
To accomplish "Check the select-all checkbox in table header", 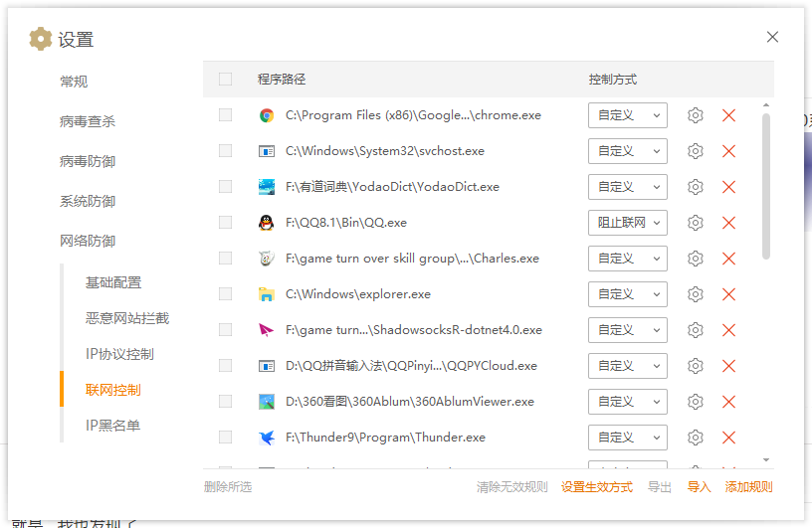I will pos(225,80).
